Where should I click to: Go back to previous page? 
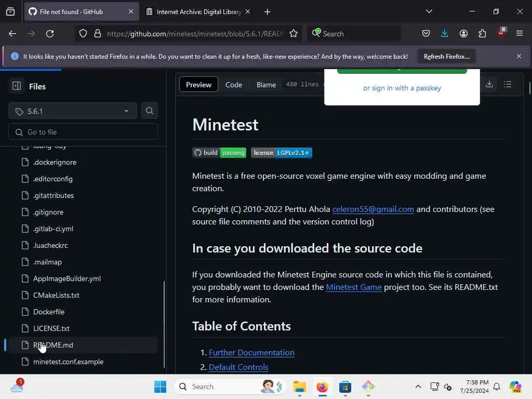click(x=12, y=34)
